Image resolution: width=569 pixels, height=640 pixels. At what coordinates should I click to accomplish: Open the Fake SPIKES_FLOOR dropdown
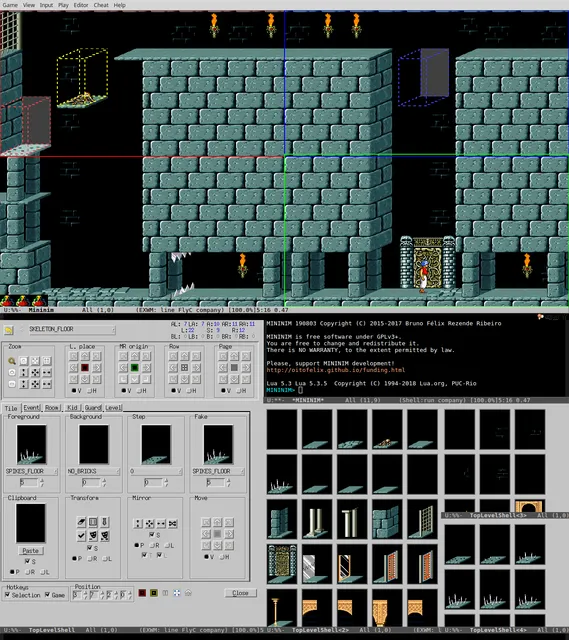(x=218, y=471)
